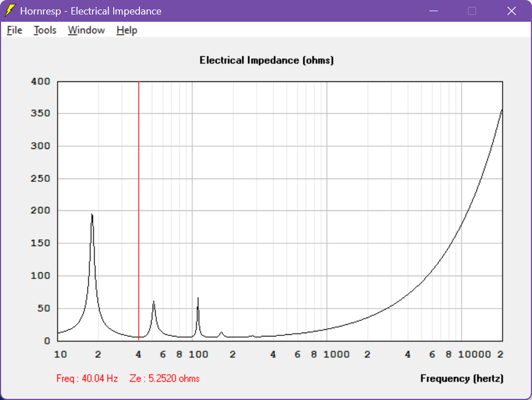Click the '10000' frequency axis label
The width and height of the screenshot is (532, 400).
(x=475, y=354)
